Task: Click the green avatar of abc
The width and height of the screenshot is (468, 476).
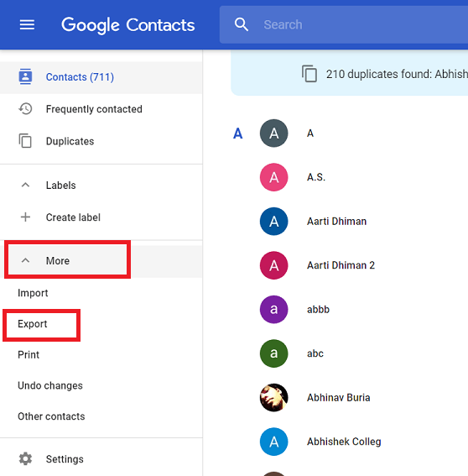Action: coord(274,353)
